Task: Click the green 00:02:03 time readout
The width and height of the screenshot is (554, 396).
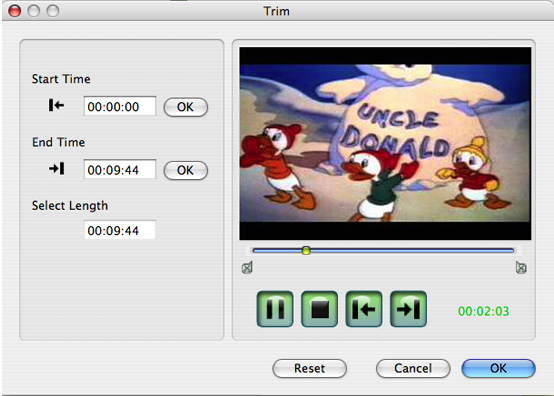Action: coord(483,311)
